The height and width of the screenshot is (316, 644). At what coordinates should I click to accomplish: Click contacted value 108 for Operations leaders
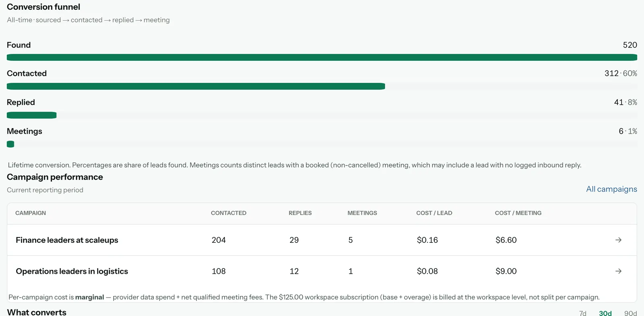click(x=219, y=271)
